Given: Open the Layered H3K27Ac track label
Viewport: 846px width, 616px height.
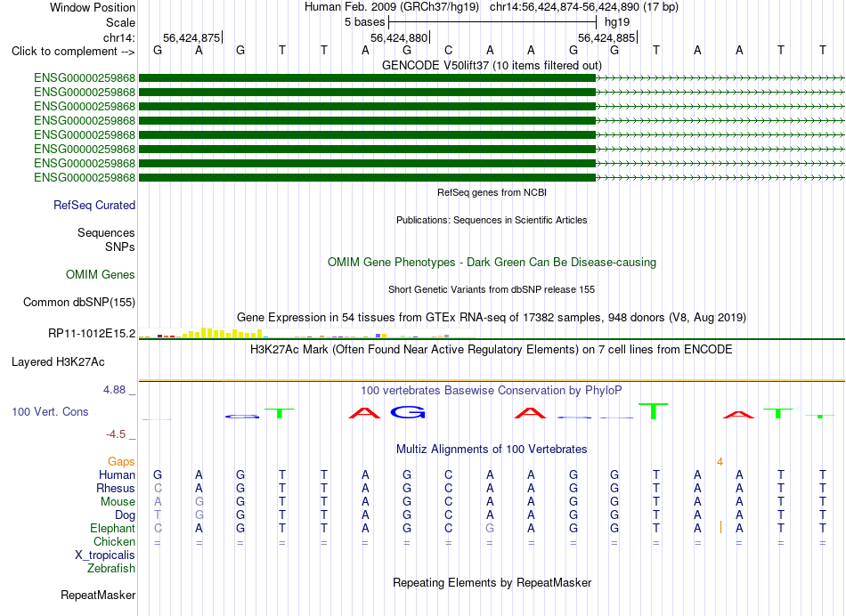Looking at the screenshot, I should point(58,362).
